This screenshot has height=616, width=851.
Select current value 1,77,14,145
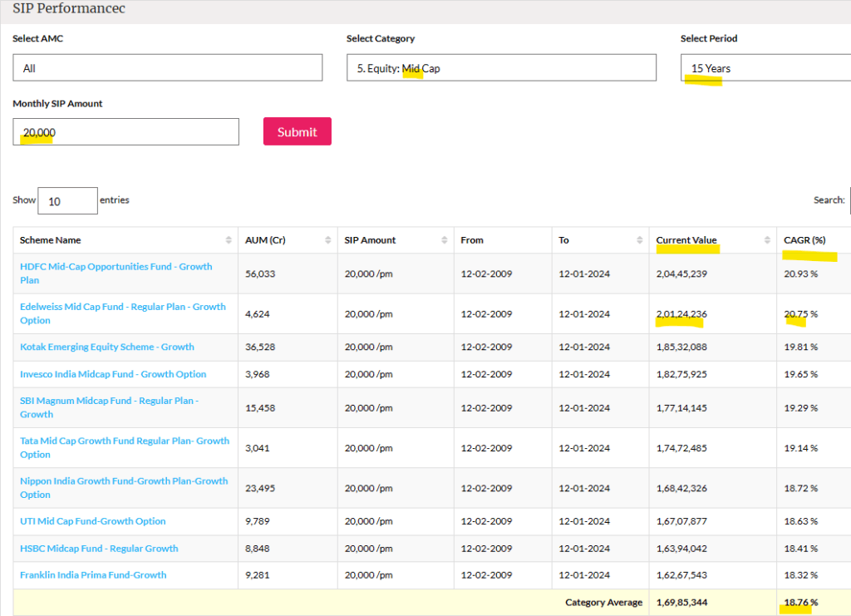tap(681, 408)
